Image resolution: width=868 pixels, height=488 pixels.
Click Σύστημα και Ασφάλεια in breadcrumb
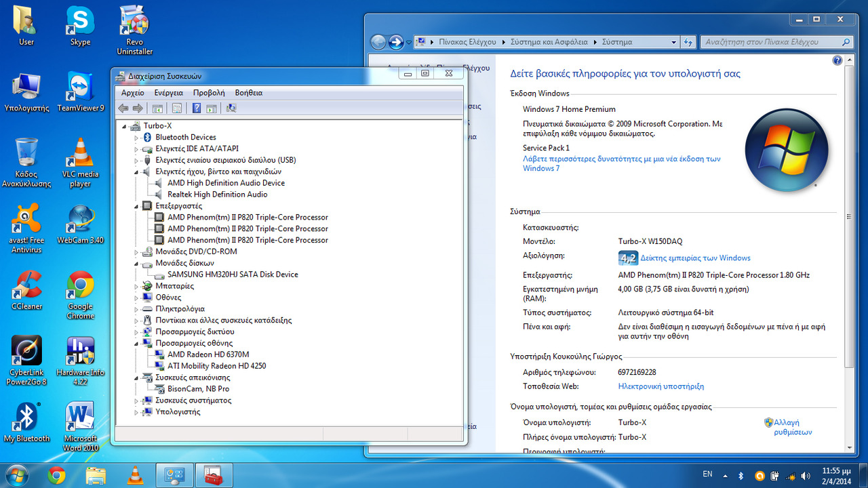coord(549,42)
